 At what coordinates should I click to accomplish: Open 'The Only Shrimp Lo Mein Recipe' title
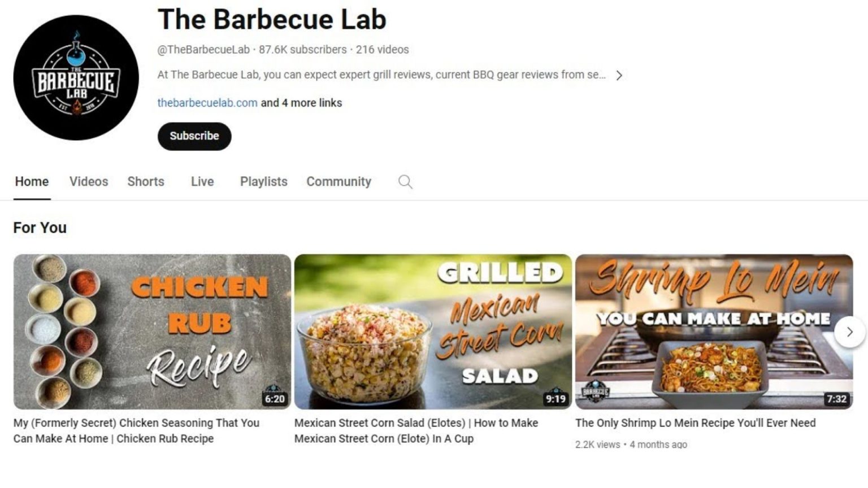[695, 422]
